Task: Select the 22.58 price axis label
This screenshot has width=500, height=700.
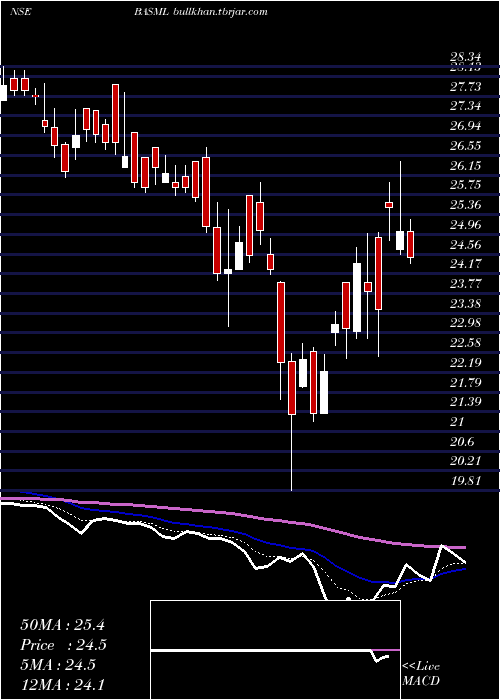Action: pyautogui.click(x=465, y=343)
